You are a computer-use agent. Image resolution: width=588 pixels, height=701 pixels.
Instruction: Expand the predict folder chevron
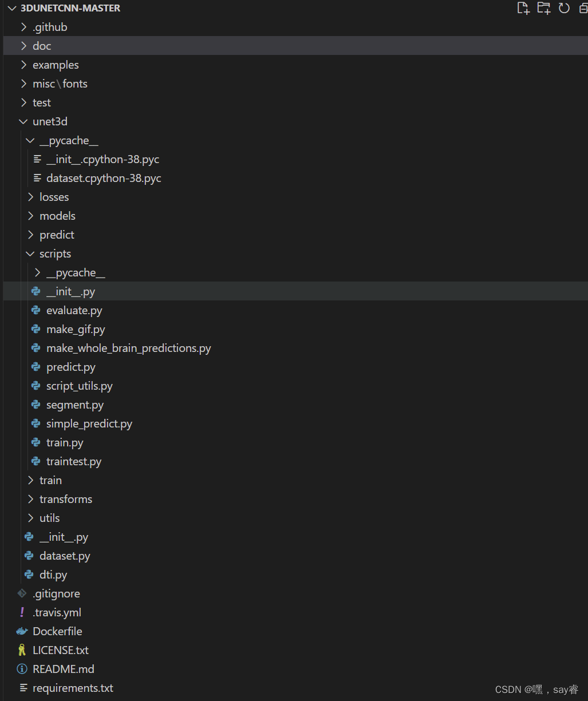click(30, 235)
